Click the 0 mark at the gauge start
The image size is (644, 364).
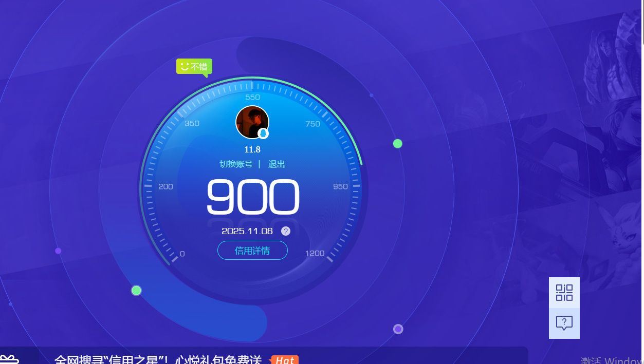(182, 253)
